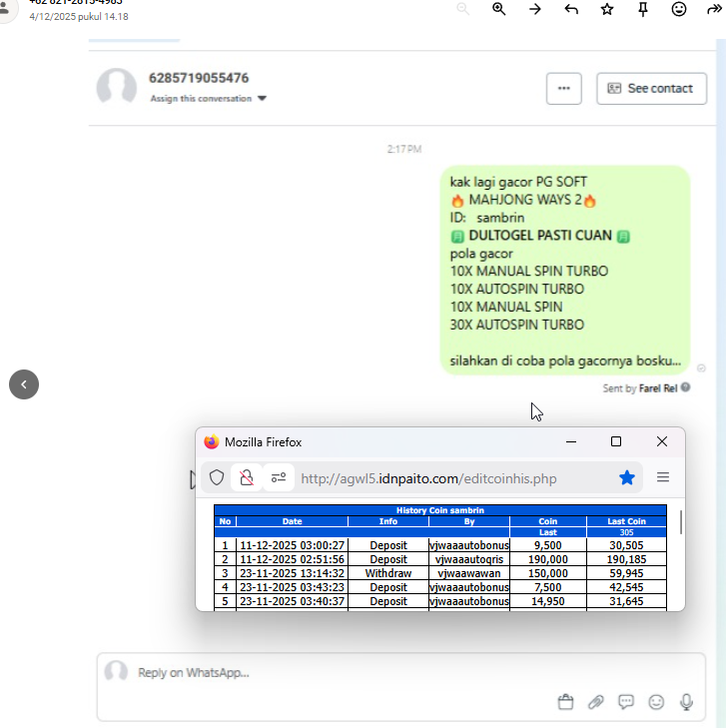The width and height of the screenshot is (726, 728).
Task: Click the Withdraw cell in row 3
Action: pos(388,573)
